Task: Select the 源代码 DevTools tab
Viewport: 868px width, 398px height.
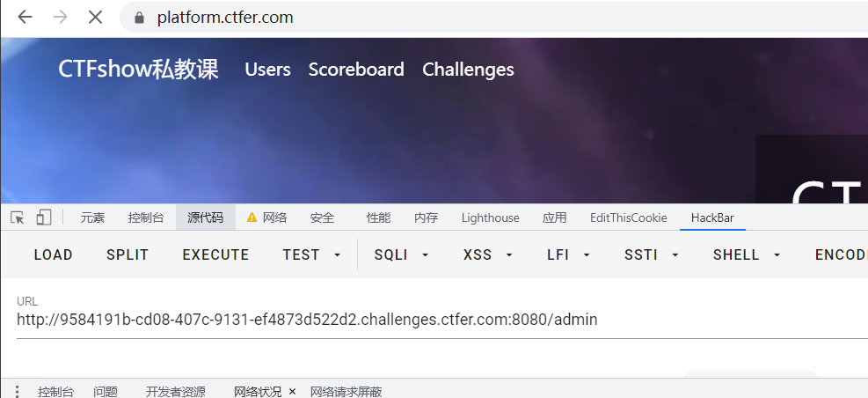Action: tap(206, 217)
